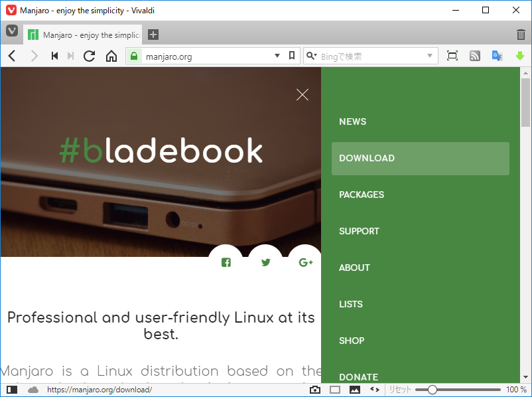The image size is (532, 397).
Task: Go to the Home page
Action: click(x=111, y=56)
